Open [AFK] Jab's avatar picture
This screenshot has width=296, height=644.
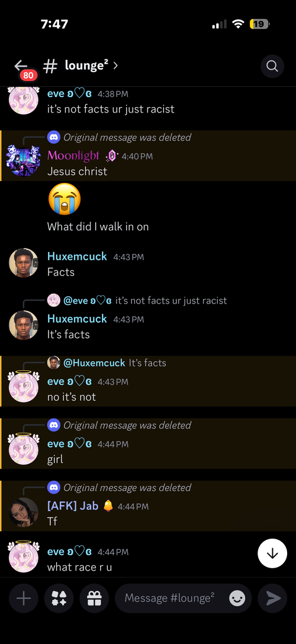click(24, 512)
